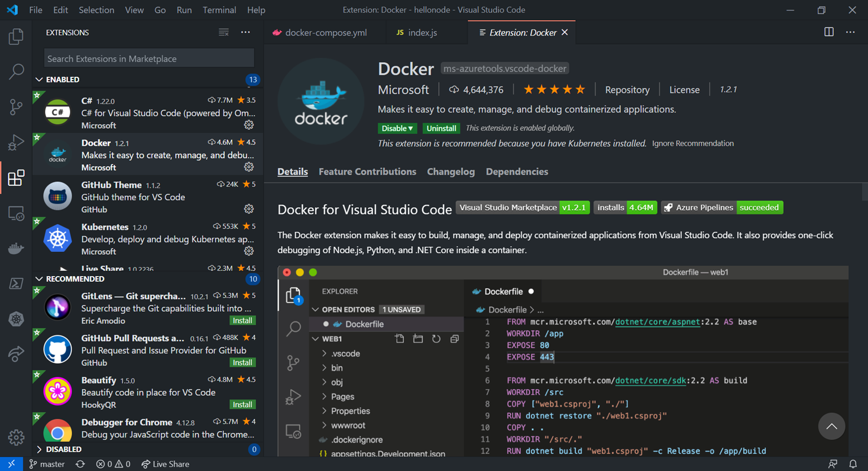Open the manage gear for Docker extension
This screenshot has width=868, height=471.
(249, 167)
